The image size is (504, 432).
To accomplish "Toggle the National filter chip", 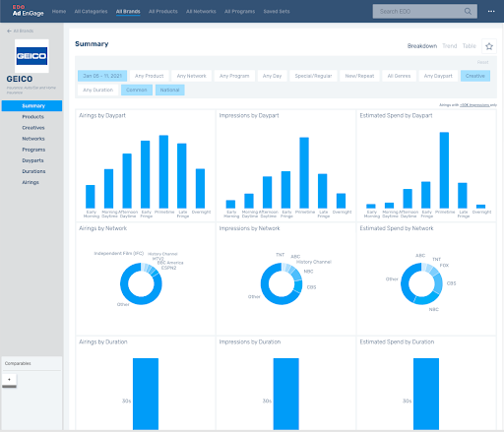I will (x=169, y=90).
